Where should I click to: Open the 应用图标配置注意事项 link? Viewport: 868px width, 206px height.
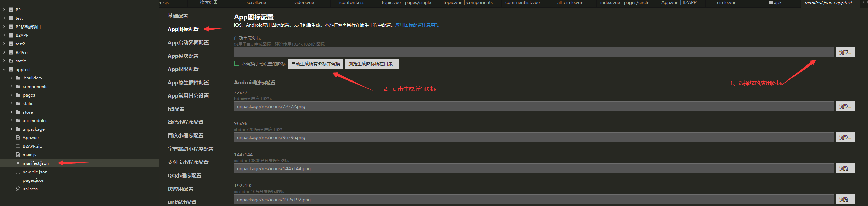tap(417, 25)
